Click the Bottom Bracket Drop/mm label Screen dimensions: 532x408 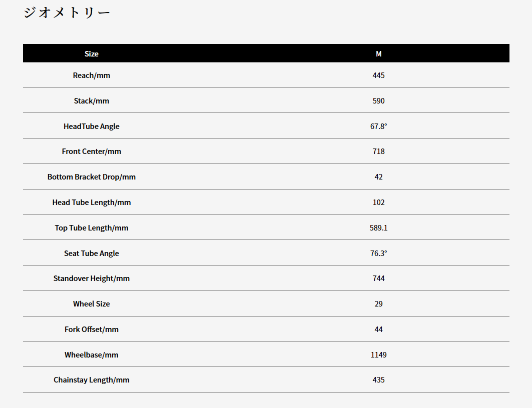click(92, 177)
